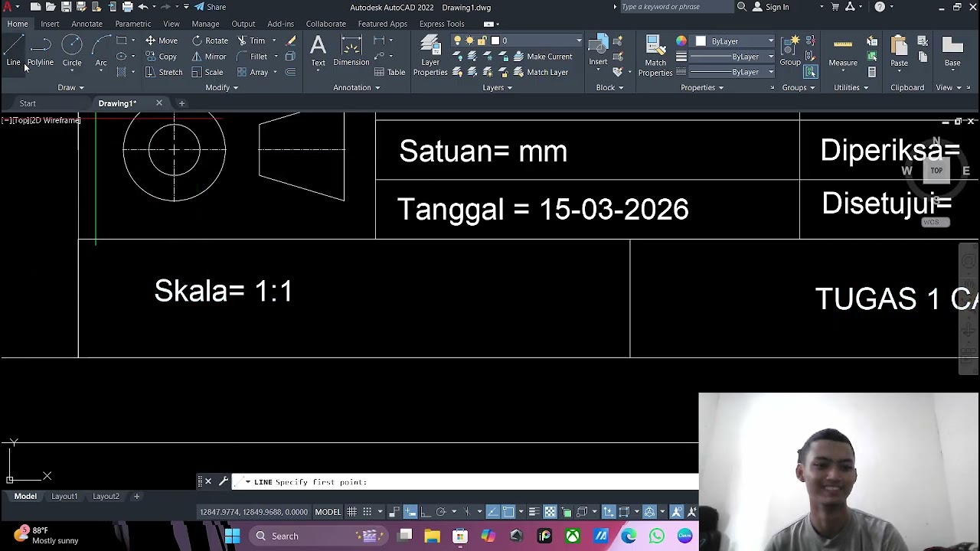
Task: Toggle 2D object snap in status bar
Action: (x=508, y=512)
